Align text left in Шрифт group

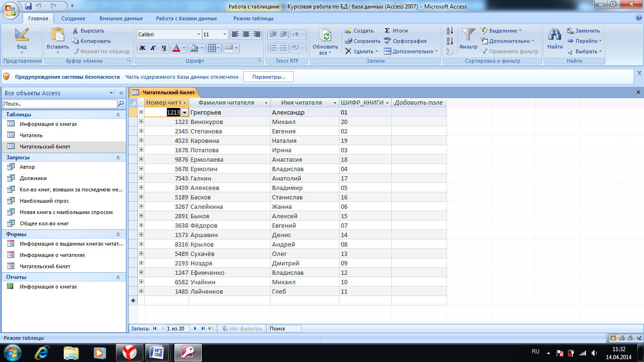tap(235, 34)
